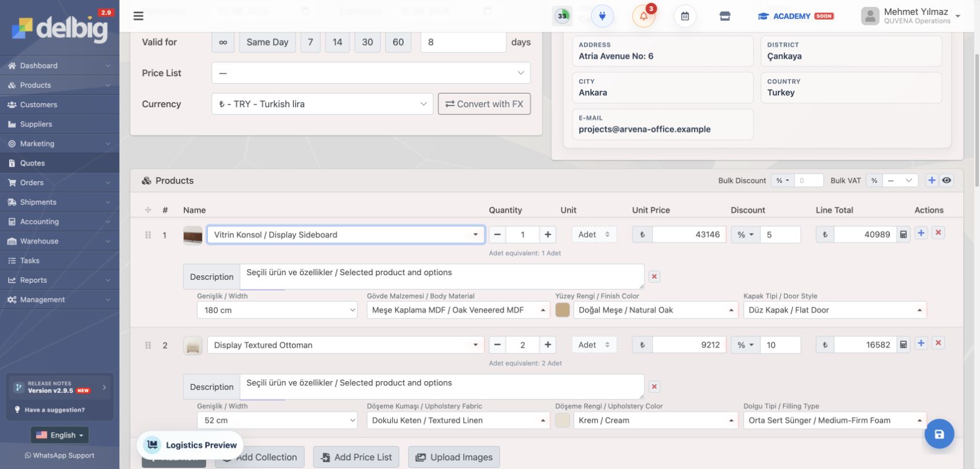Open the hamburger menu toggle

[138, 16]
